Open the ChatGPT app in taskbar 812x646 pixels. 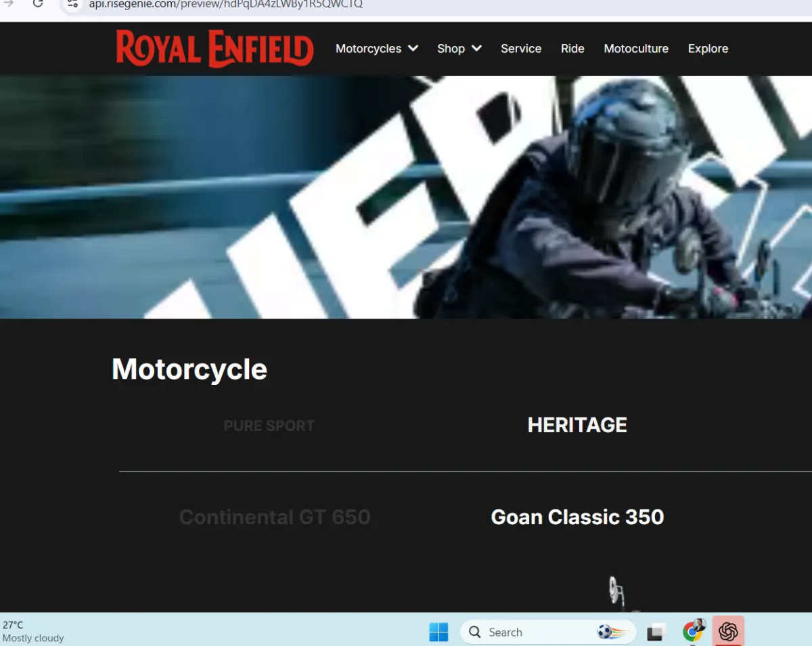[728, 632]
